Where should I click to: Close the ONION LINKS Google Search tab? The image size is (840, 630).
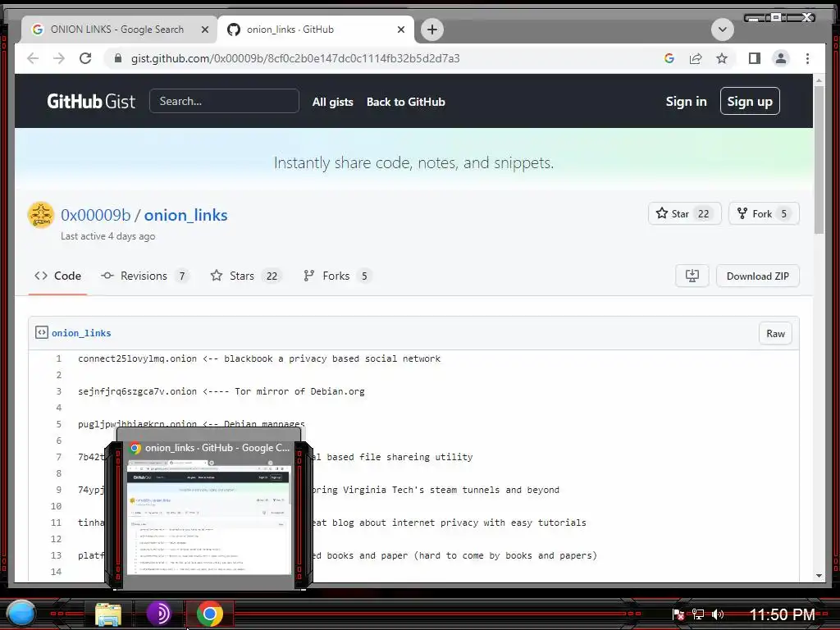click(204, 30)
